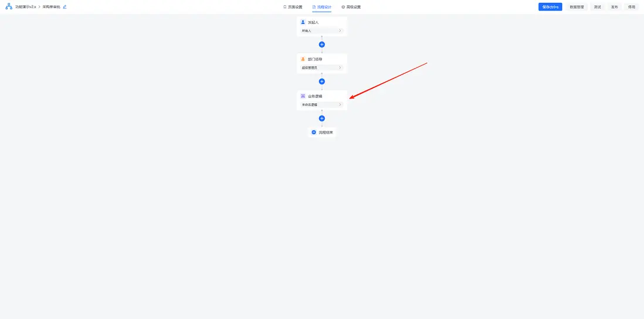Click the pencil icon next to 采购单审批
Screen dimensions: 644x319
point(65,7)
